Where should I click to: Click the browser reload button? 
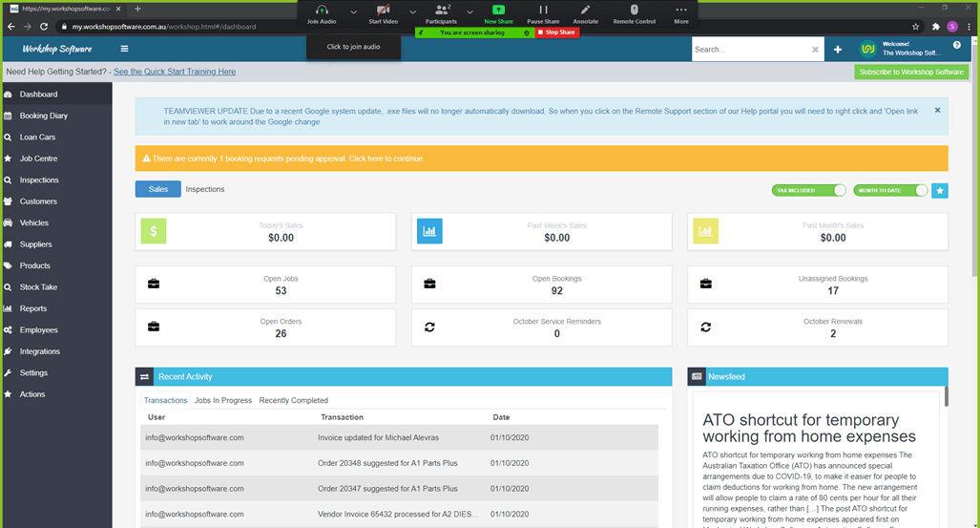[44, 27]
